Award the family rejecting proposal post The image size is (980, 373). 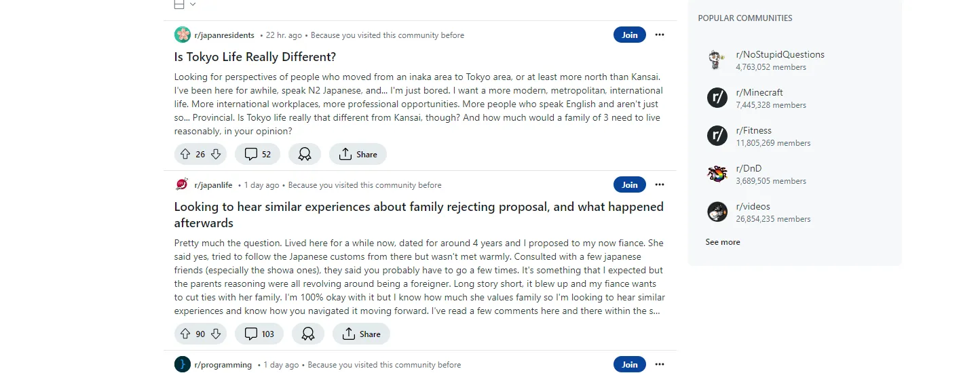pos(308,334)
